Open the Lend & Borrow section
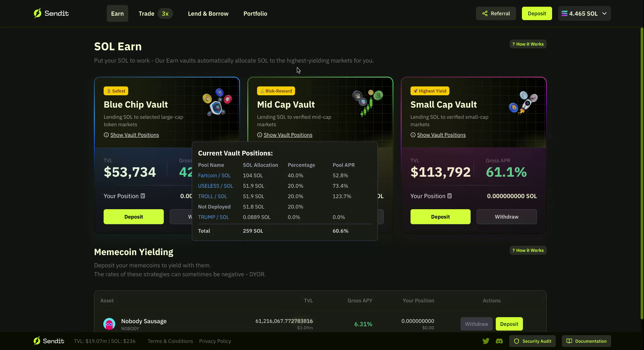This screenshot has width=644, height=350. [208, 13]
